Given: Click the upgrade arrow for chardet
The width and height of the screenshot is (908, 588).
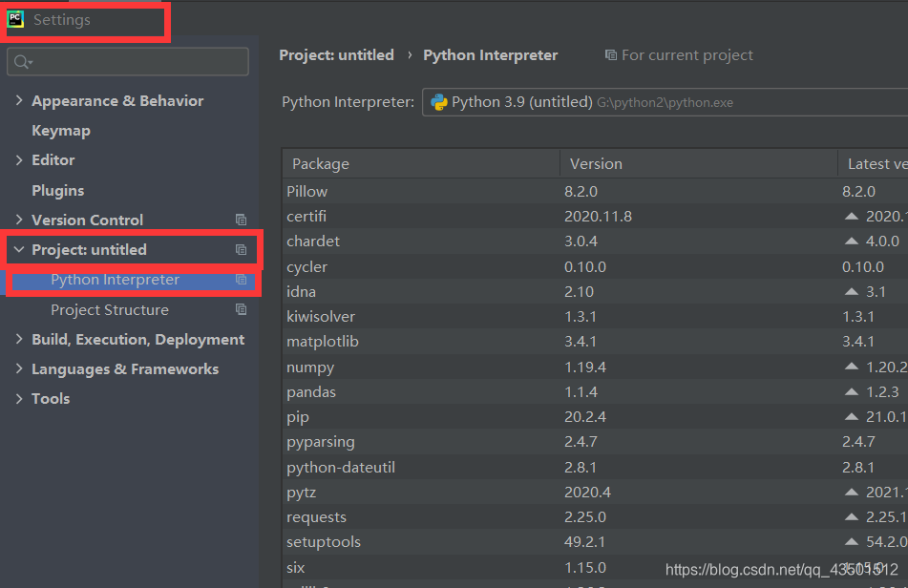Looking at the screenshot, I should coord(852,241).
